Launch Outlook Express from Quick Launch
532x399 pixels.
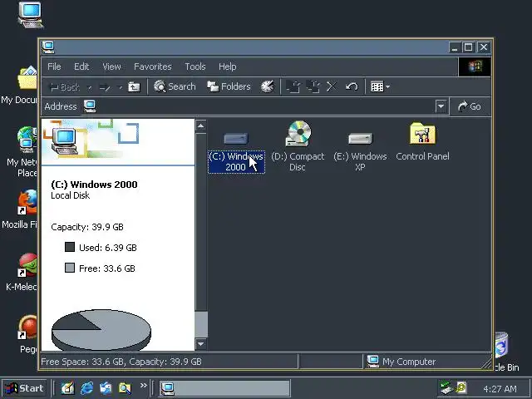[106, 388]
